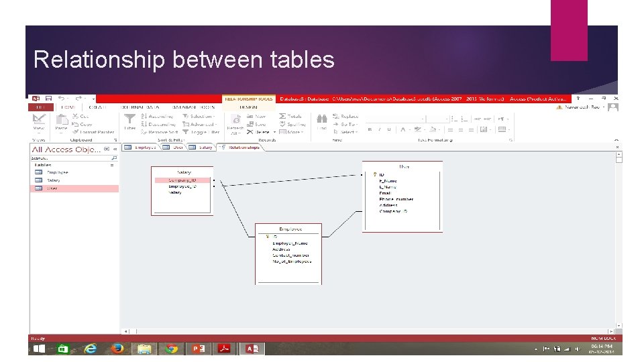Click the bullets list icon

click(454, 119)
